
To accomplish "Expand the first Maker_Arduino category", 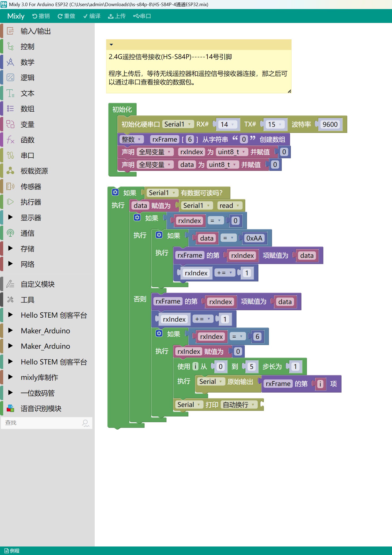I will point(10,330).
